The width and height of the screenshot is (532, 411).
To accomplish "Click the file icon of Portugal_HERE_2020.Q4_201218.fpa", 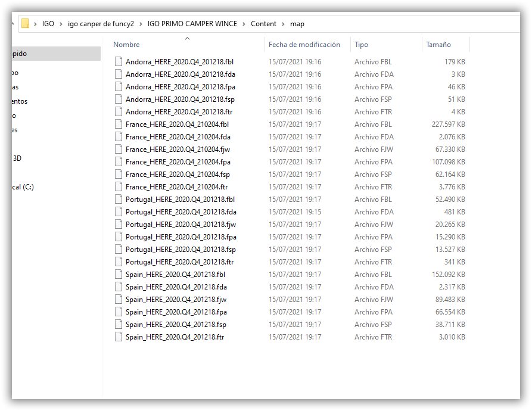I will click(119, 236).
